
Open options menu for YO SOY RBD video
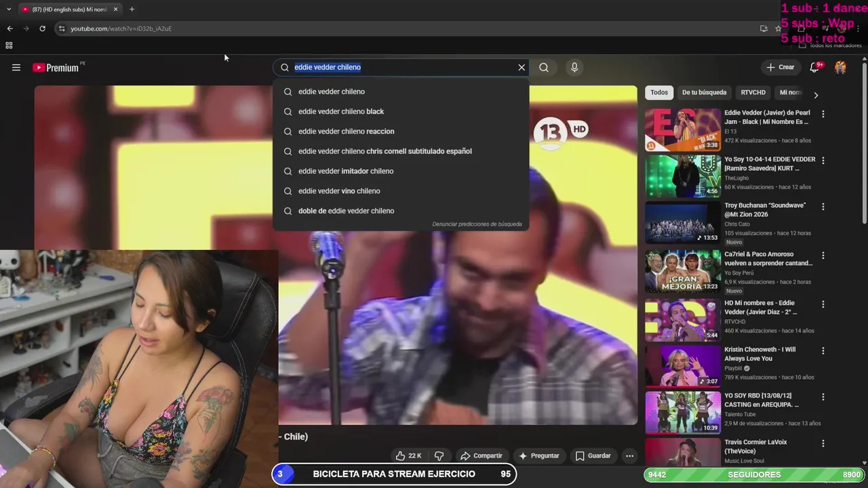tap(823, 397)
